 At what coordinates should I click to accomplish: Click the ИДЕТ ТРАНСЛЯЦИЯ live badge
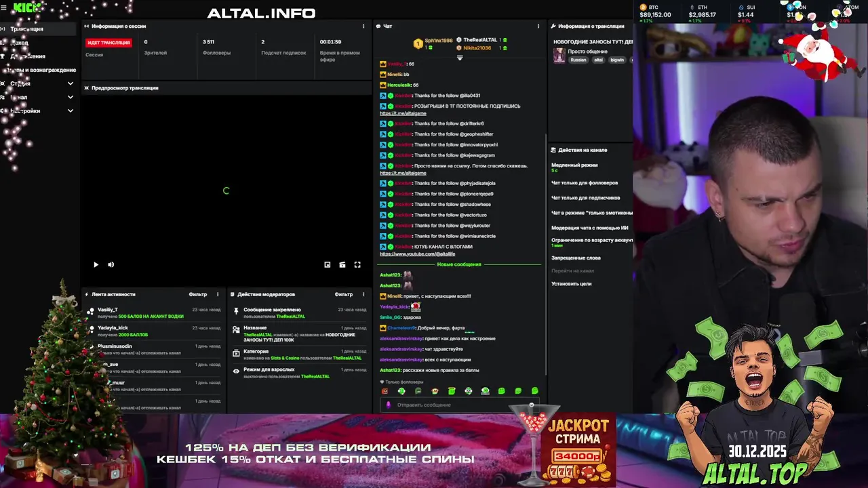point(108,43)
